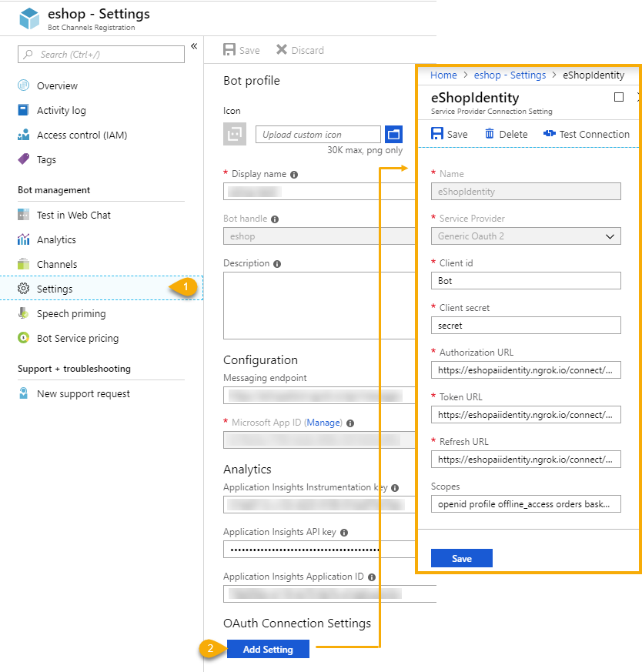Maximize the eShopIdentity blade

(619, 97)
